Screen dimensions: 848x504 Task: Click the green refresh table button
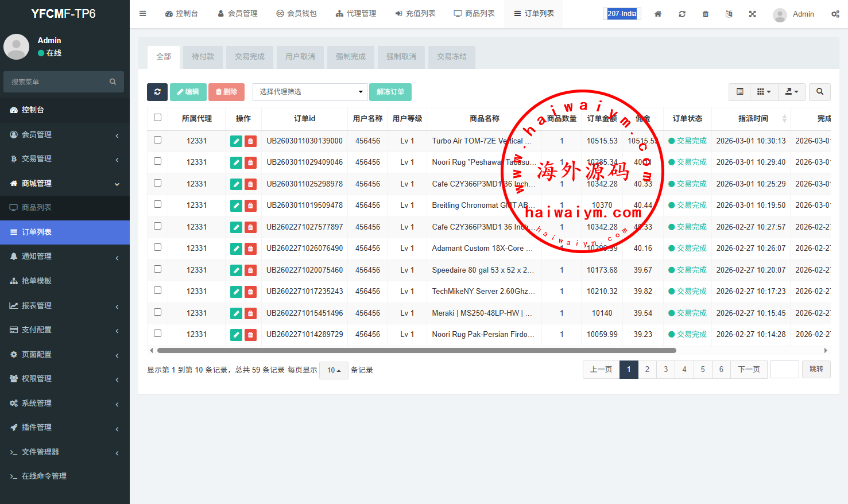pos(157,92)
